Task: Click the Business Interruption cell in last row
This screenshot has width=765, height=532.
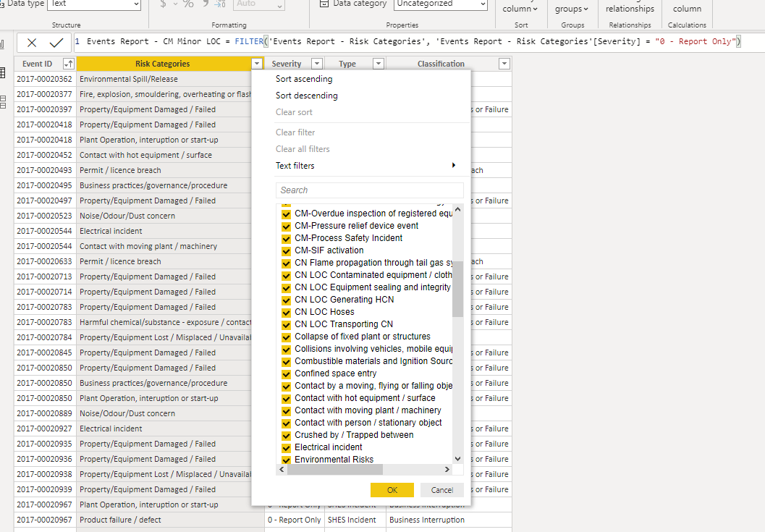Action: tap(449, 520)
